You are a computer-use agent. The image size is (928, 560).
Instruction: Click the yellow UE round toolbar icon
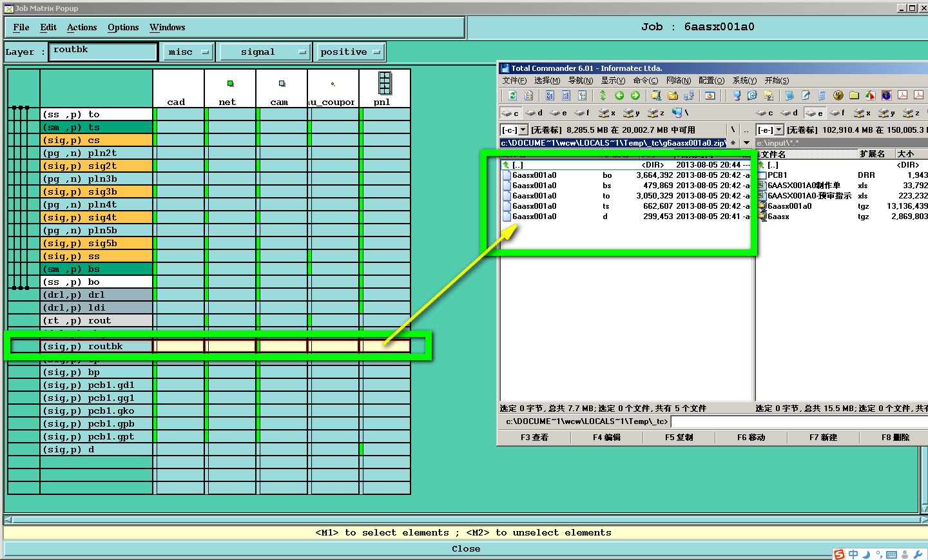[x=838, y=95]
